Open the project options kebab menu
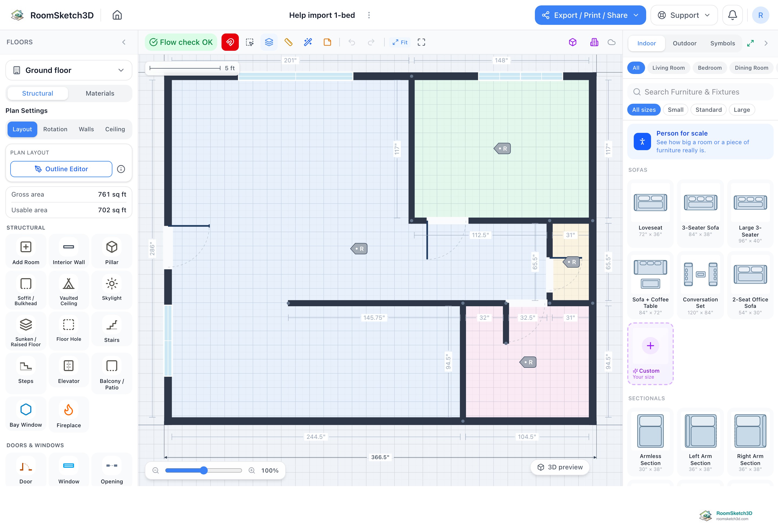Screen dimensions: 778x532 click(369, 15)
